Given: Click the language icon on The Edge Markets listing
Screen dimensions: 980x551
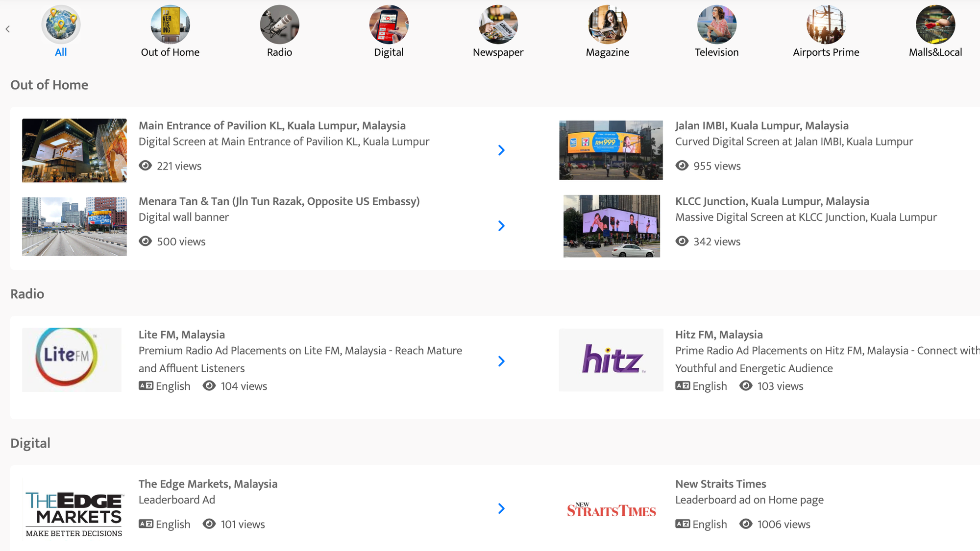Looking at the screenshot, I should (x=146, y=524).
